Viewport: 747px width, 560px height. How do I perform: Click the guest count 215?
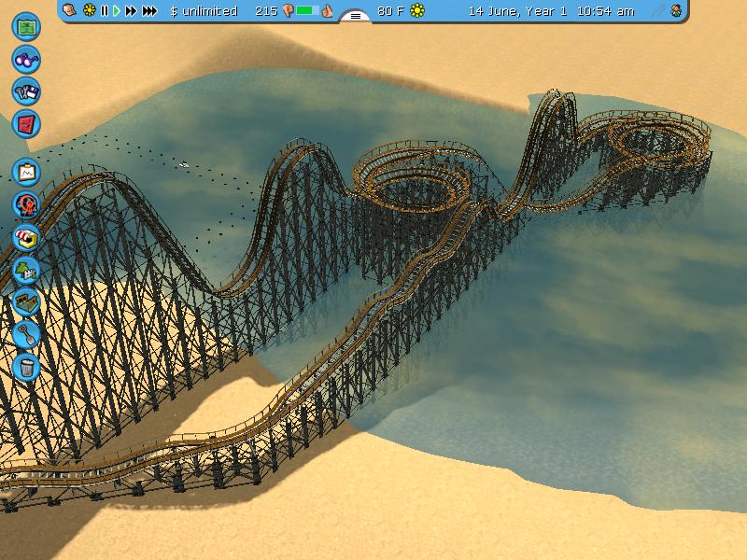click(x=266, y=11)
